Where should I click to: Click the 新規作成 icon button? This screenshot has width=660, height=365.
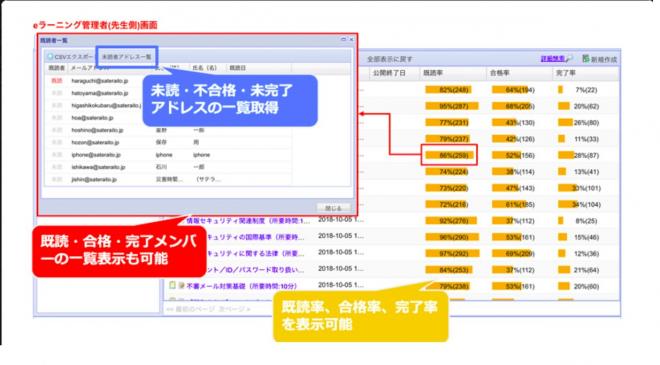[585, 59]
